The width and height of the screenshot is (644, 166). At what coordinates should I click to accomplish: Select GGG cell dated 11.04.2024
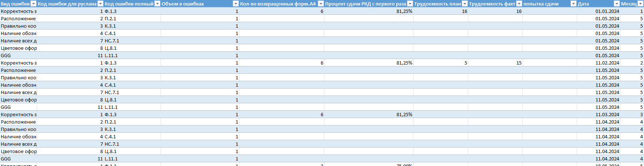coord(18,159)
